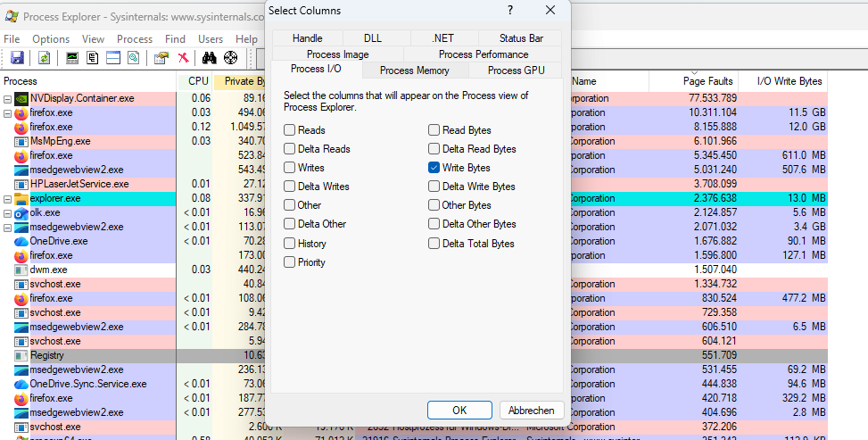Enable the Delta Write Bytes checkbox

[434, 187]
